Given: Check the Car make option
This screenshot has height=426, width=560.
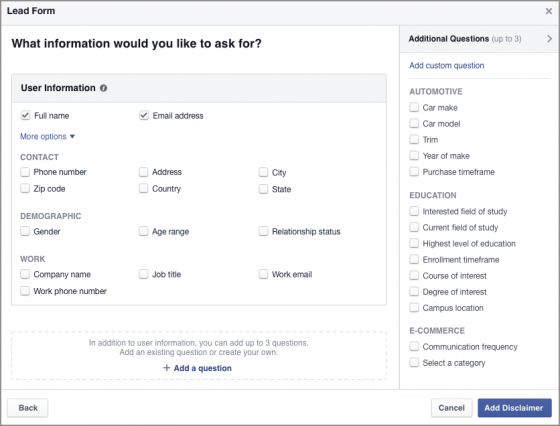Looking at the screenshot, I should [x=414, y=107].
